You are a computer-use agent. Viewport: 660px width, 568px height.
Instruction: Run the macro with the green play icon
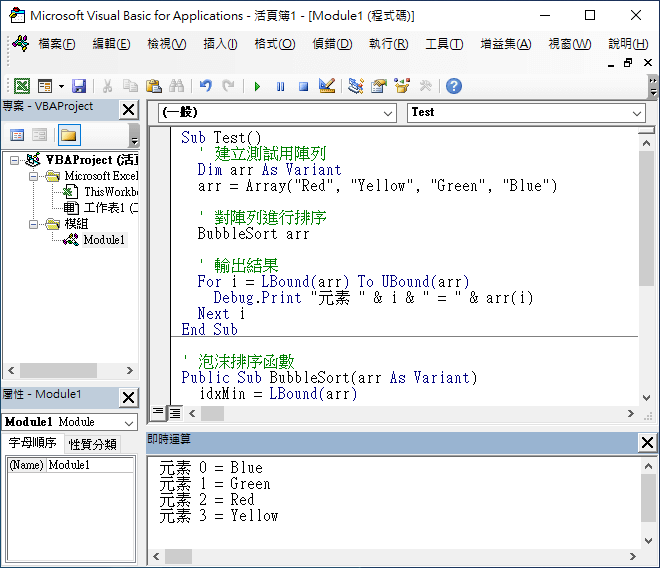pos(257,87)
